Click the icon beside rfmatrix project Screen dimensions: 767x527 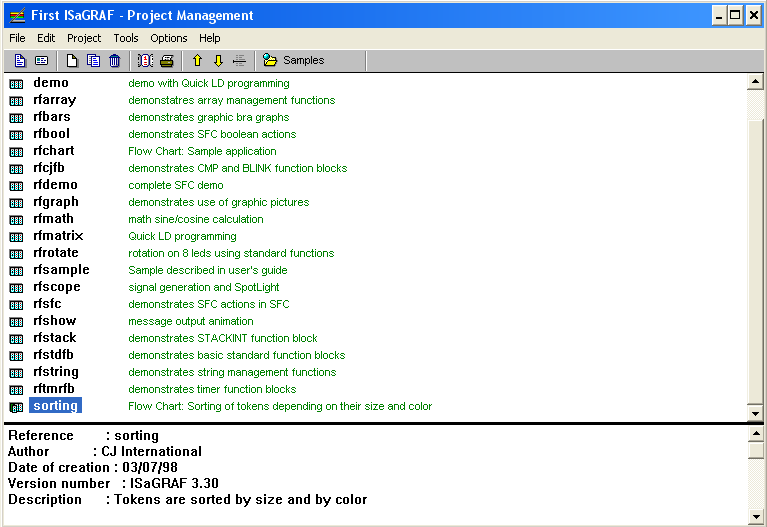click(x=16, y=237)
